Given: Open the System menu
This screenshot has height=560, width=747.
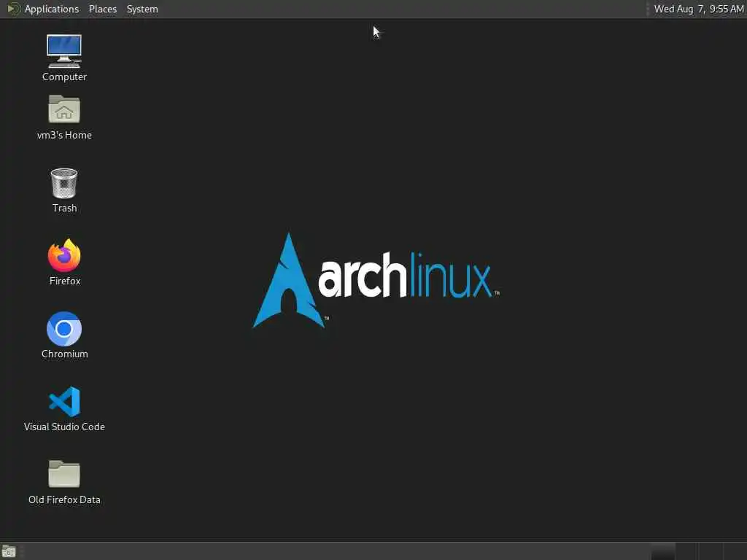Looking at the screenshot, I should pos(142,9).
